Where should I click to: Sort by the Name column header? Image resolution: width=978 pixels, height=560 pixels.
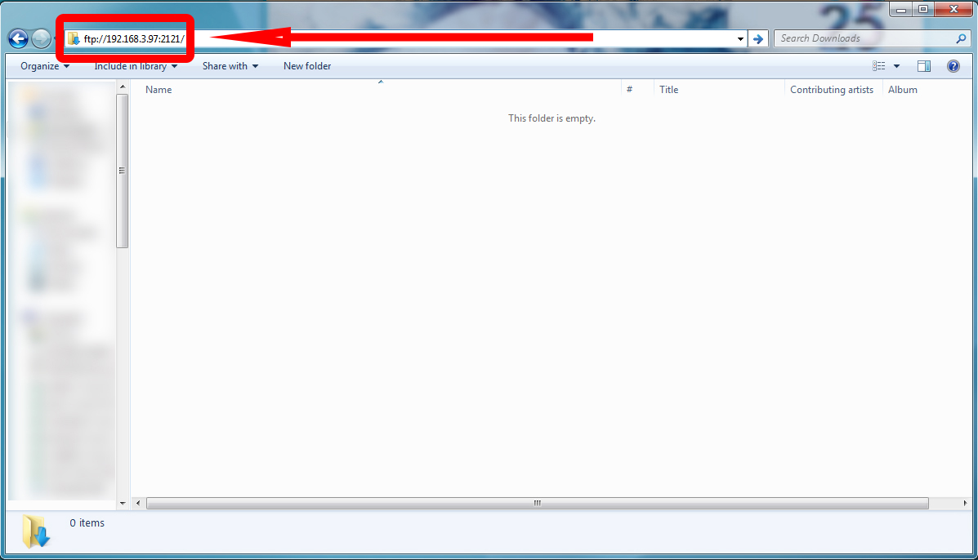[x=159, y=90]
